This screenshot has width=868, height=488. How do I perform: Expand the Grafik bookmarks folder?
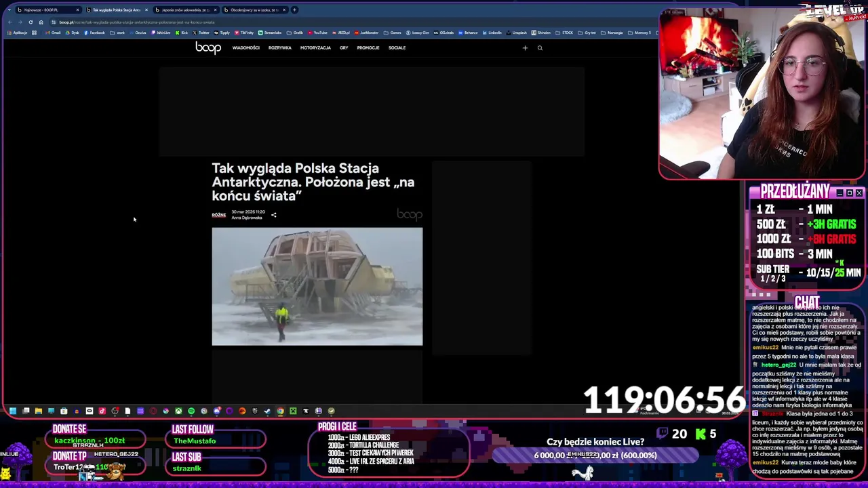pos(295,33)
